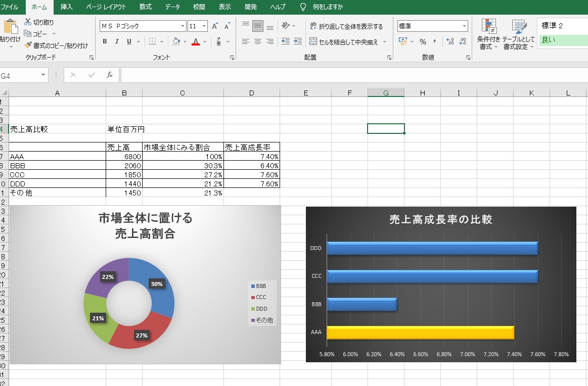This screenshot has width=588, height=386.
Task: Toggle align text left
Action: click(x=246, y=41)
